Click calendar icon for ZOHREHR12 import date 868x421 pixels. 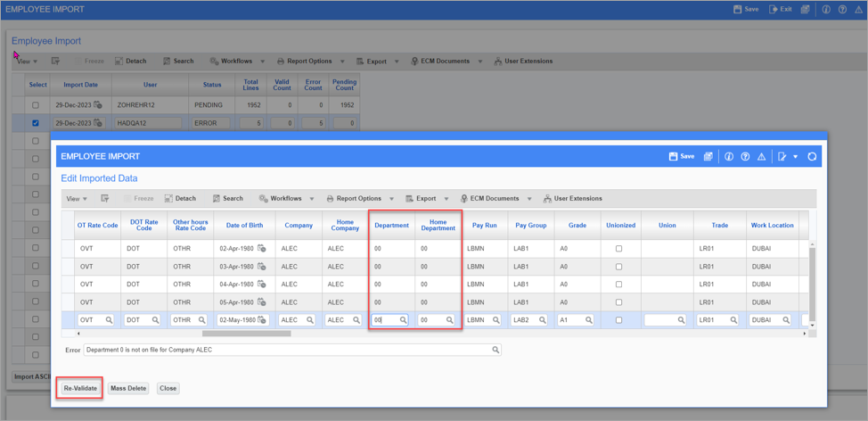pyautogui.click(x=98, y=105)
